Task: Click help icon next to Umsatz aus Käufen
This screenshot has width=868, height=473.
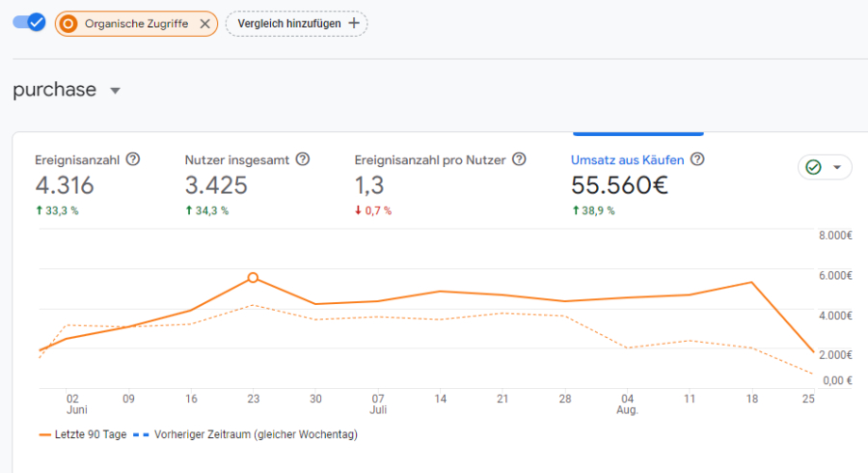Action: click(697, 159)
